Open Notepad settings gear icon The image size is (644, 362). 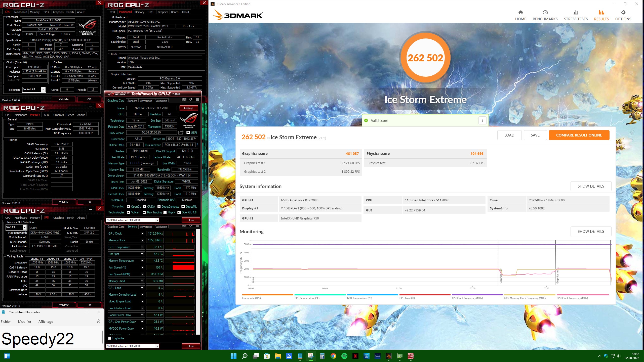coord(99,321)
